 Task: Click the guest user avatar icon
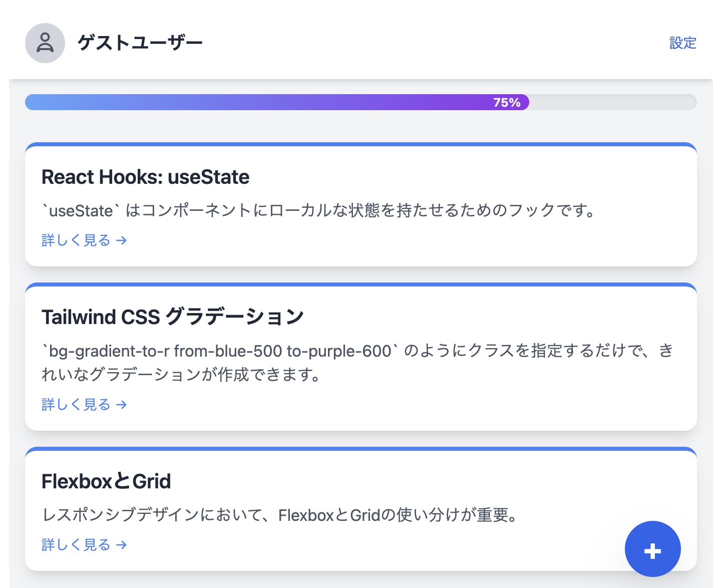[45, 43]
